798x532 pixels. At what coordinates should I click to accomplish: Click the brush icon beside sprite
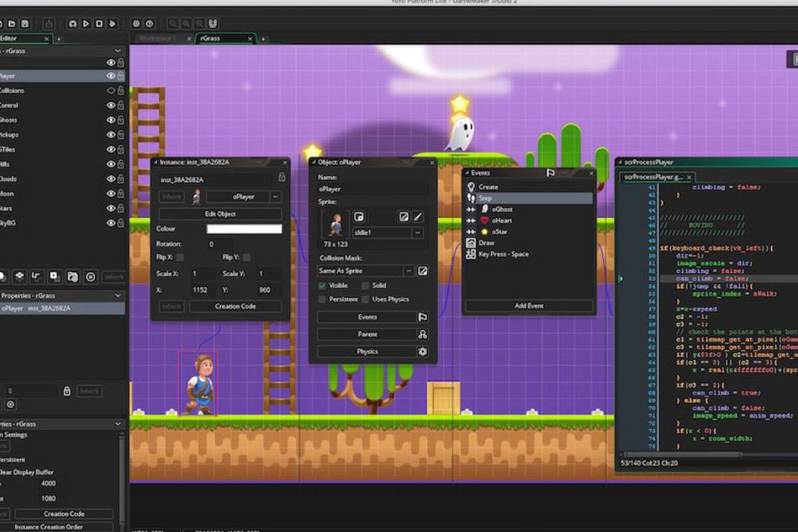(x=418, y=217)
